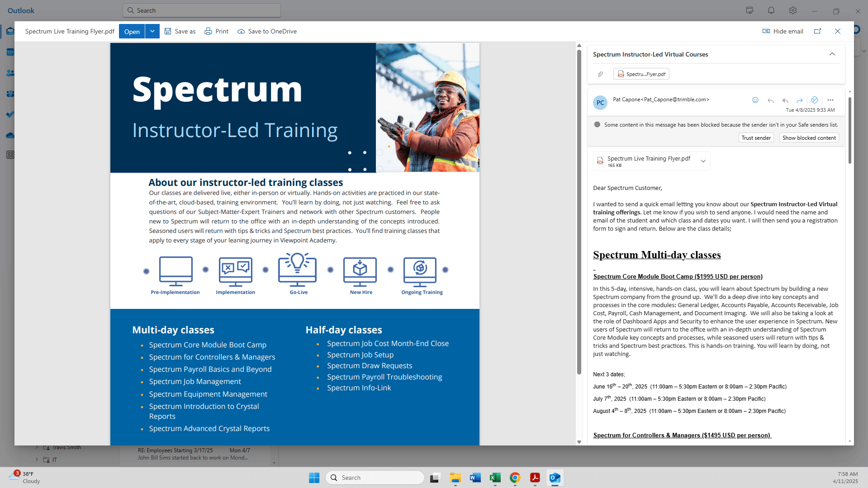Pop out the attachment preview window icon
The width and height of the screenshot is (868, 488).
[817, 31]
